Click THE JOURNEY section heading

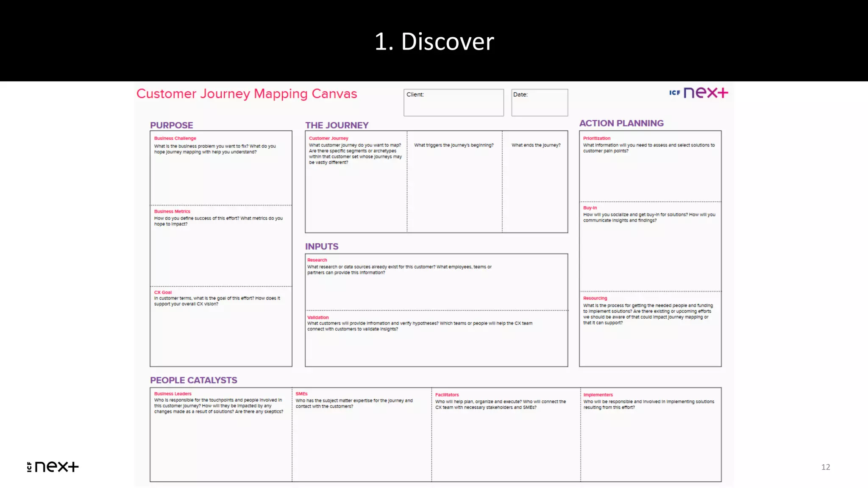(337, 125)
